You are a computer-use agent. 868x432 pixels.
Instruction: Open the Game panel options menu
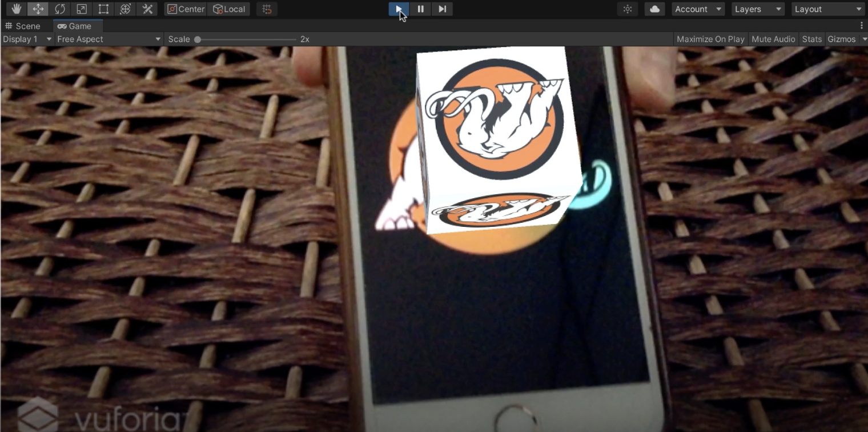tap(862, 26)
